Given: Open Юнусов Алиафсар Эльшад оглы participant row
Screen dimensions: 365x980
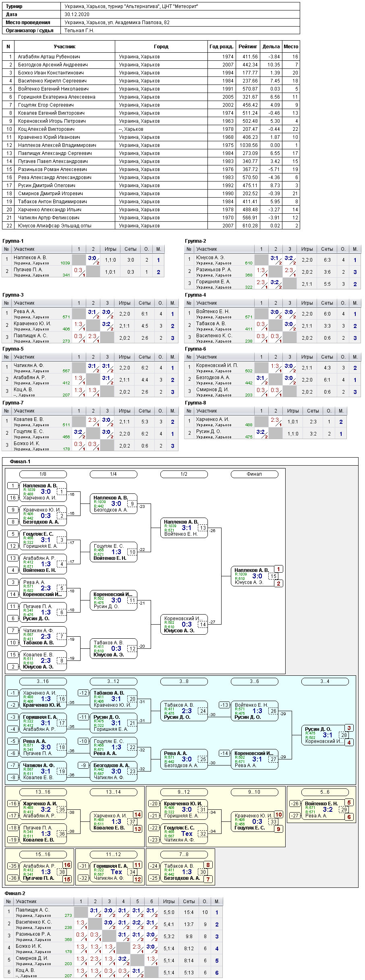Looking at the screenshot, I should pyautogui.click(x=151, y=226).
